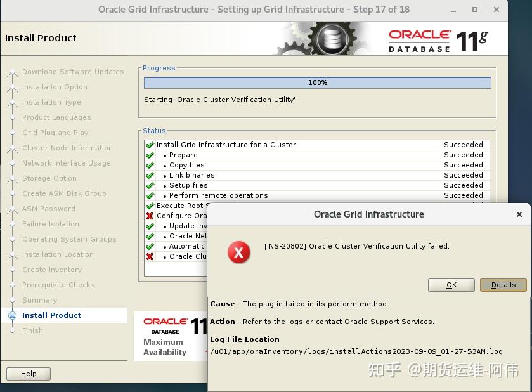
Task: Click the green checkmark beside Copy files
Action: coord(150,165)
